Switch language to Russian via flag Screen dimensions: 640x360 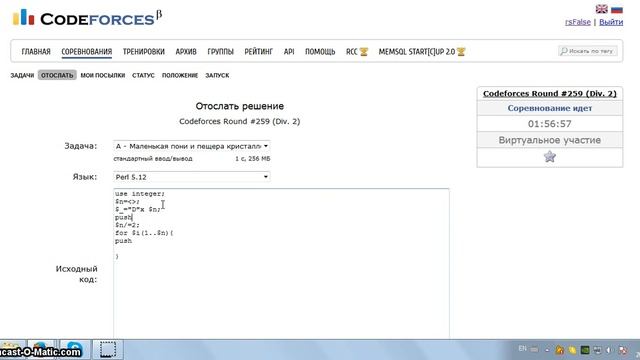click(617, 9)
